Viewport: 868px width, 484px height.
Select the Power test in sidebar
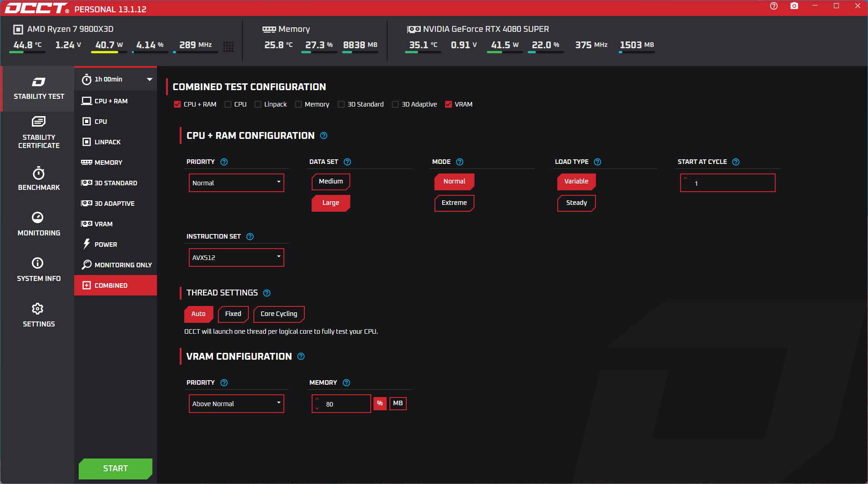[x=106, y=245]
